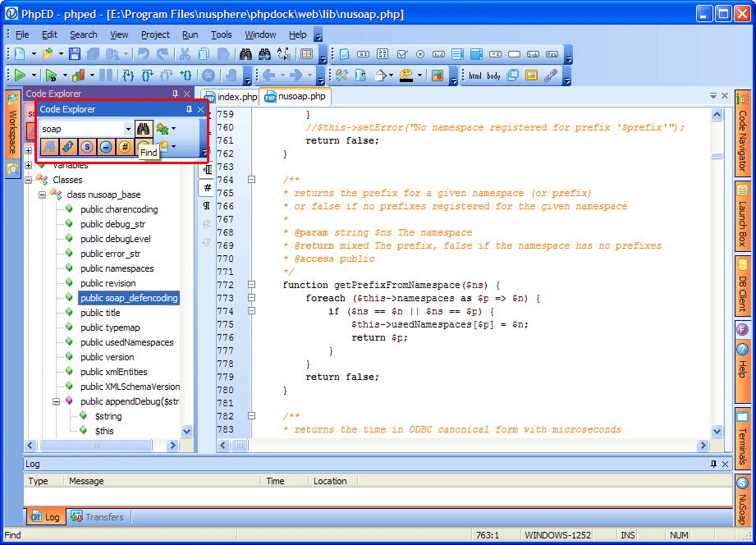Click the insert hyperlink chain icon

tap(550, 76)
